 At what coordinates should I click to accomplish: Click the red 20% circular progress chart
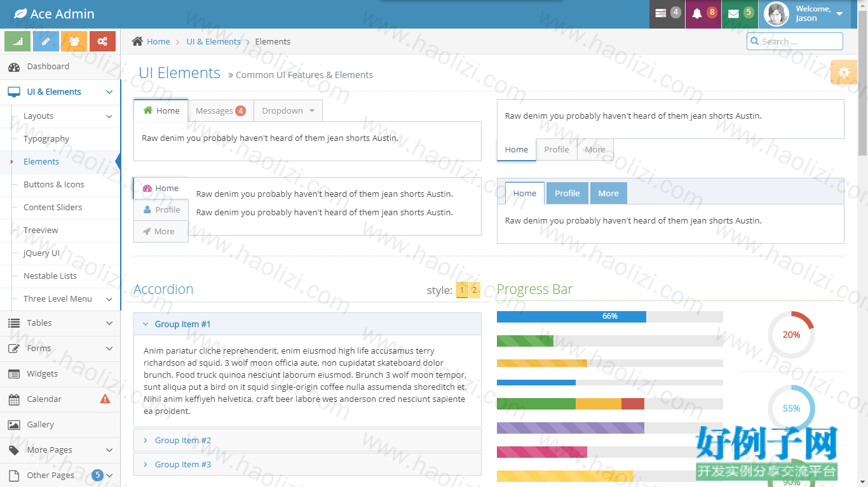(791, 335)
